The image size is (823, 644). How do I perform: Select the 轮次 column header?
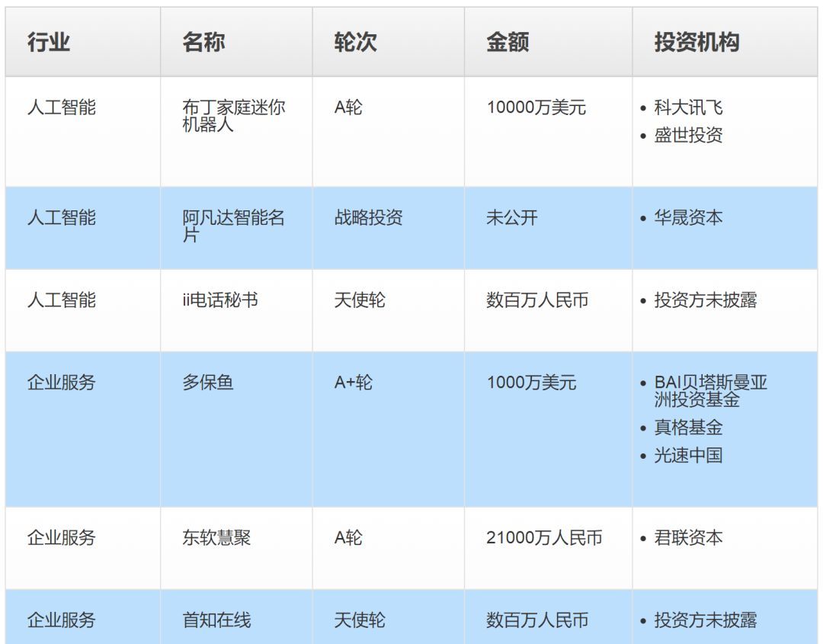pos(355,43)
